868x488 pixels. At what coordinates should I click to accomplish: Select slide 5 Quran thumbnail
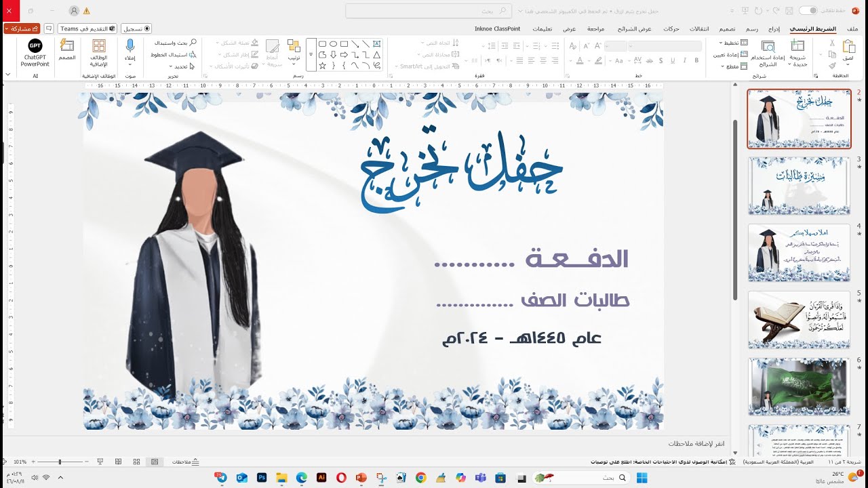click(x=799, y=319)
